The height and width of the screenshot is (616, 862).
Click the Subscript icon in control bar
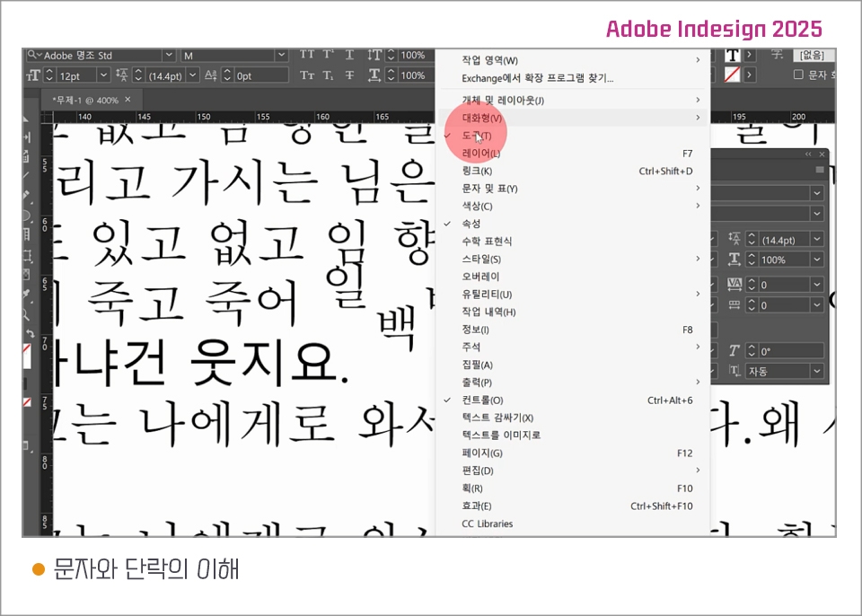pos(329,75)
